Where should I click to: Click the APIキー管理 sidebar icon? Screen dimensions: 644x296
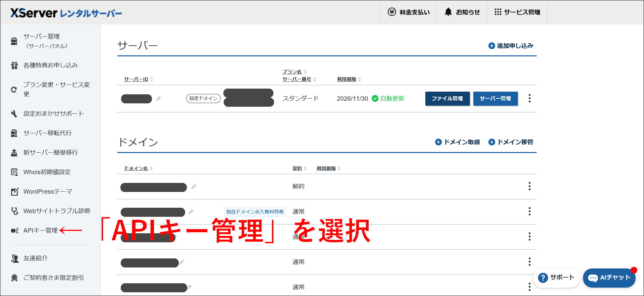[14, 231]
